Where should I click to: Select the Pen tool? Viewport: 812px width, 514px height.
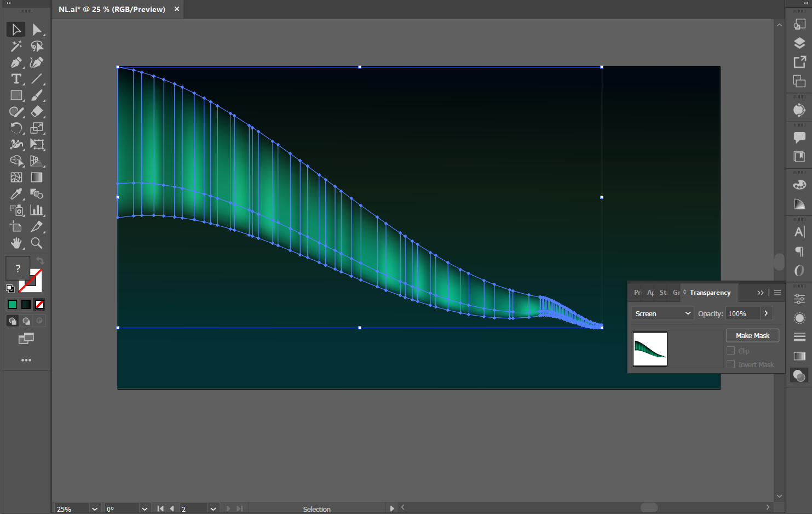[16, 62]
